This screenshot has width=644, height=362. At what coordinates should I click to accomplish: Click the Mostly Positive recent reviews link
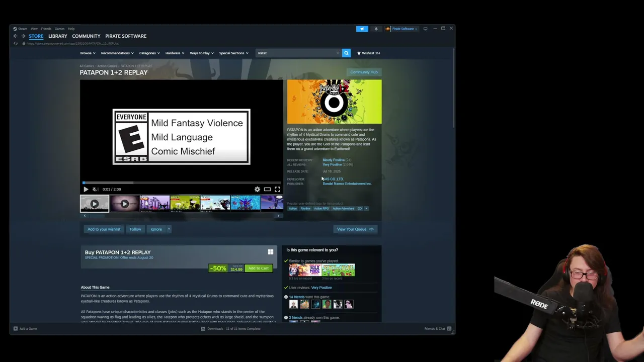tap(334, 160)
